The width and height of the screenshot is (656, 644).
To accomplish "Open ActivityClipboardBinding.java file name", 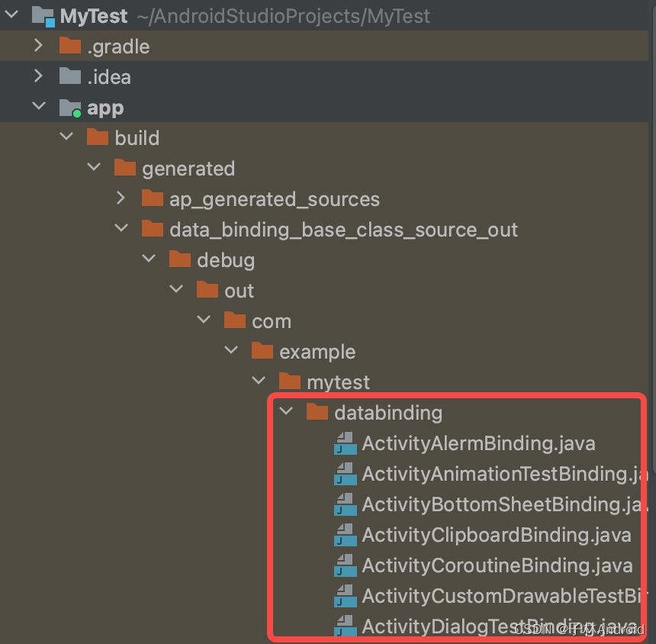I will (x=497, y=535).
